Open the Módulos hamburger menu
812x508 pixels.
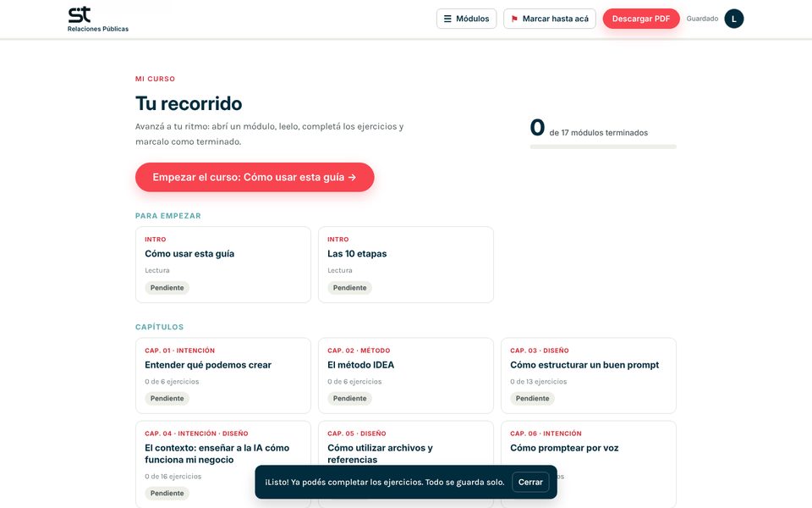pos(466,19)
